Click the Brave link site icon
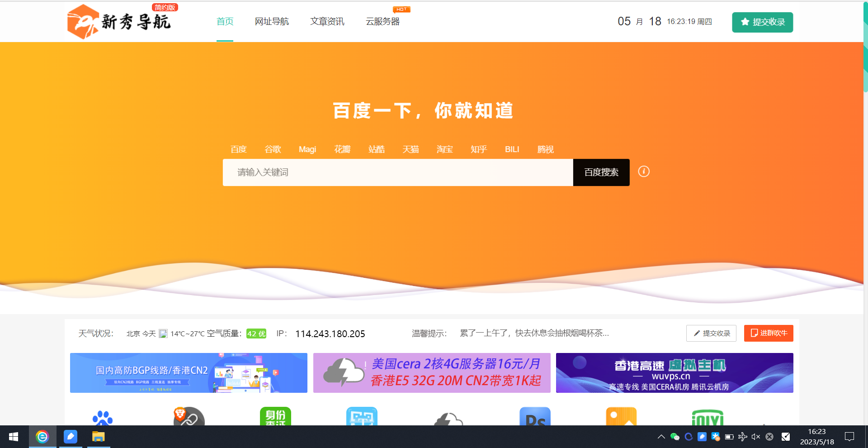The height and width of the screenshot is (448, 868). (189, 417)
